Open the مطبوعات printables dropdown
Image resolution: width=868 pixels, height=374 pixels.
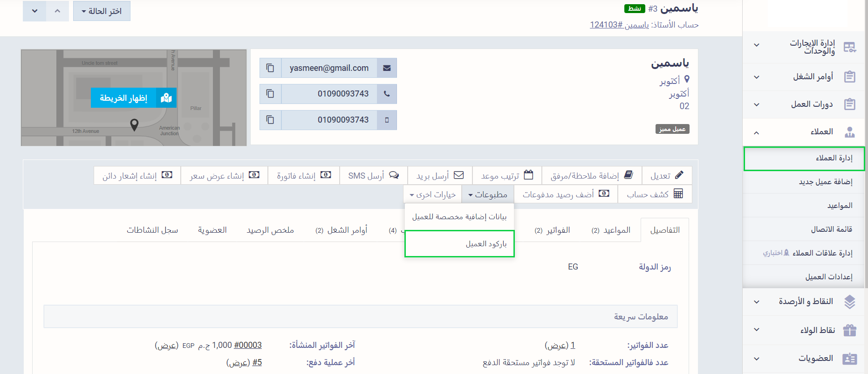[487, 194]
